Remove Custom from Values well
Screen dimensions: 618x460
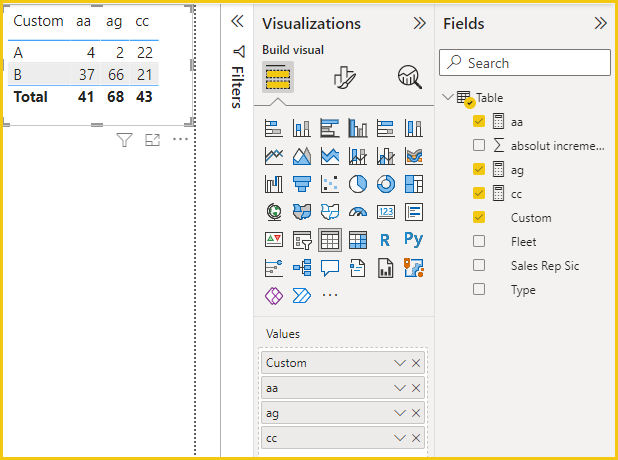pos(416,363)
